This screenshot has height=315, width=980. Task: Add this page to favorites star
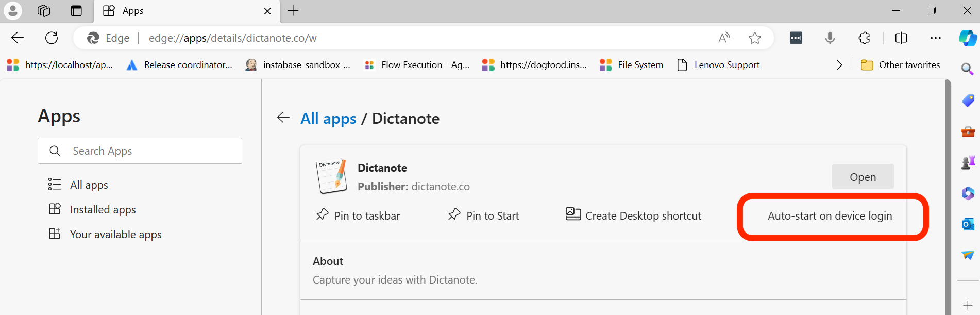point(755,38)
